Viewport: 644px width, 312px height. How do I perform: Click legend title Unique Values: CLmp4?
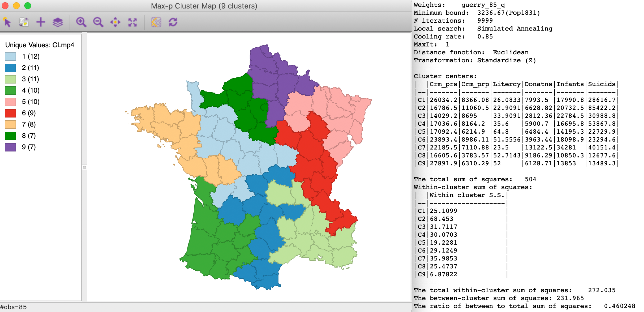(40, 45)
